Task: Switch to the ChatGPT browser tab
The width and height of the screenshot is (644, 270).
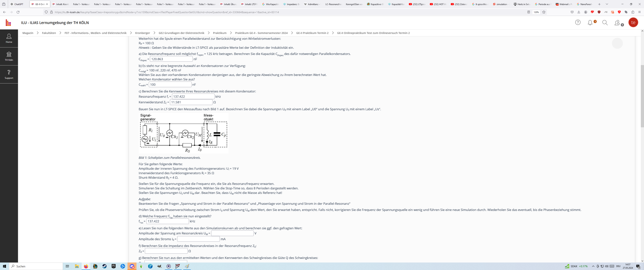Action: [19, 4]
